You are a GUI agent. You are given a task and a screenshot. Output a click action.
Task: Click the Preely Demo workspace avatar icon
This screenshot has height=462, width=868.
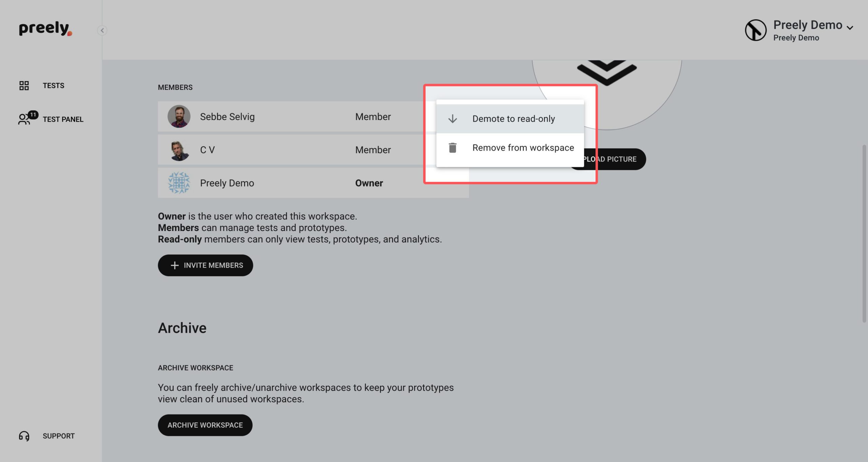(755, 30)
